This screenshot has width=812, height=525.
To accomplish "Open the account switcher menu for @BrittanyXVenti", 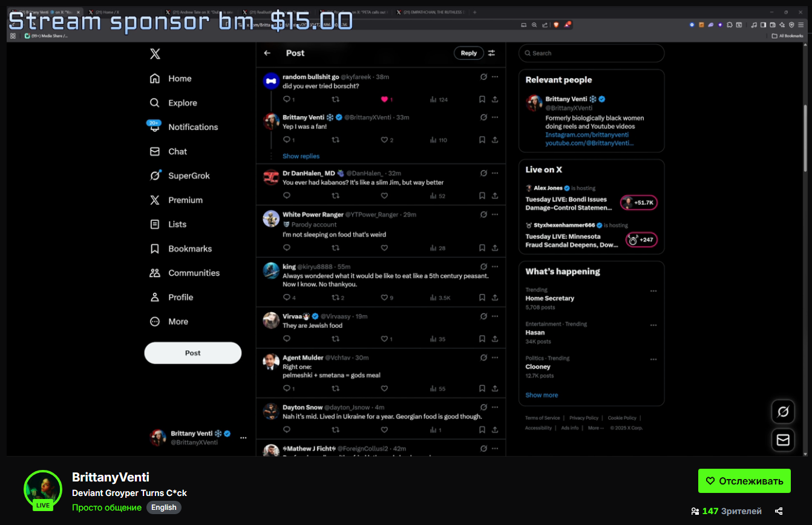I will coord(243,438).
